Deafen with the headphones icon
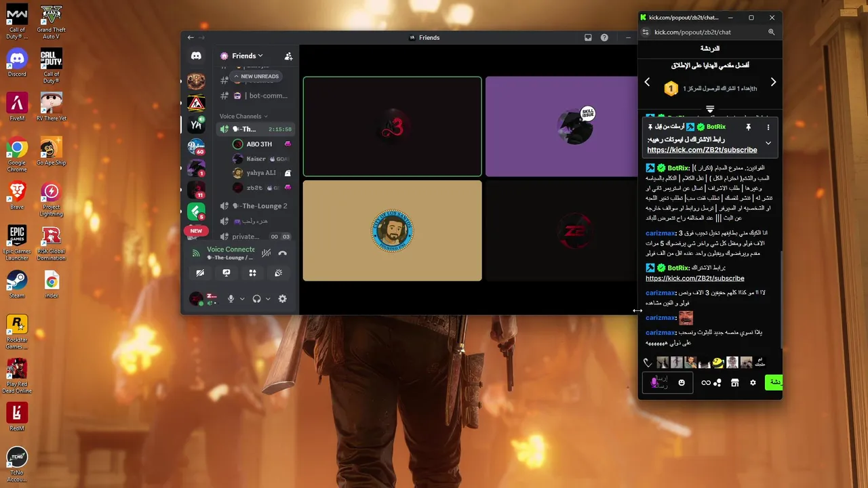Image resolution: width=868 pixels, height=488 pixels. coord(256,299)
